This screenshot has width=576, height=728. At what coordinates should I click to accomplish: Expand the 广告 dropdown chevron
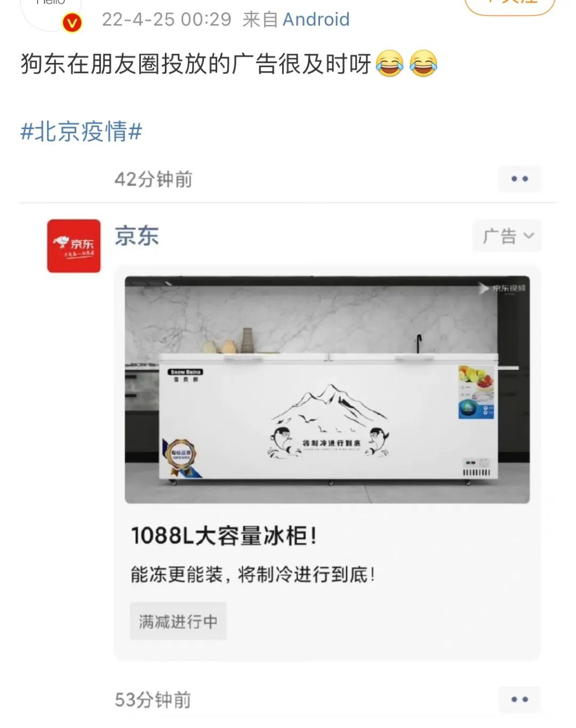click(529, 235)
